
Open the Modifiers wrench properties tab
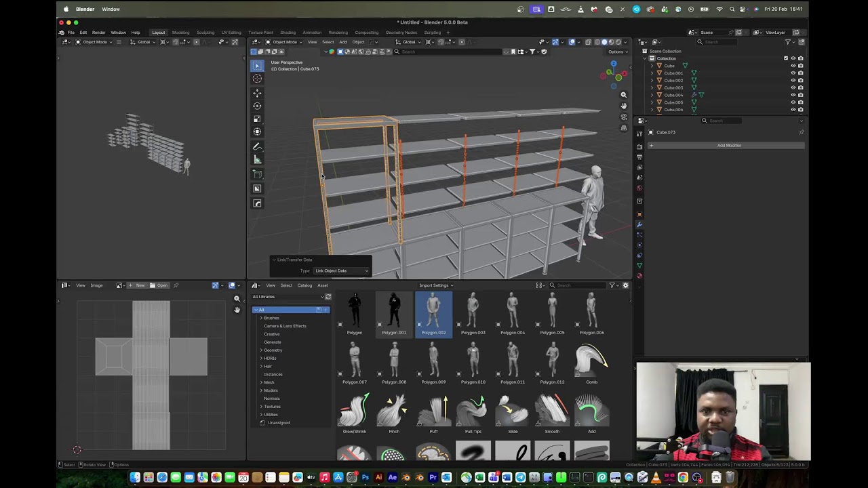(x=639, y=224)
